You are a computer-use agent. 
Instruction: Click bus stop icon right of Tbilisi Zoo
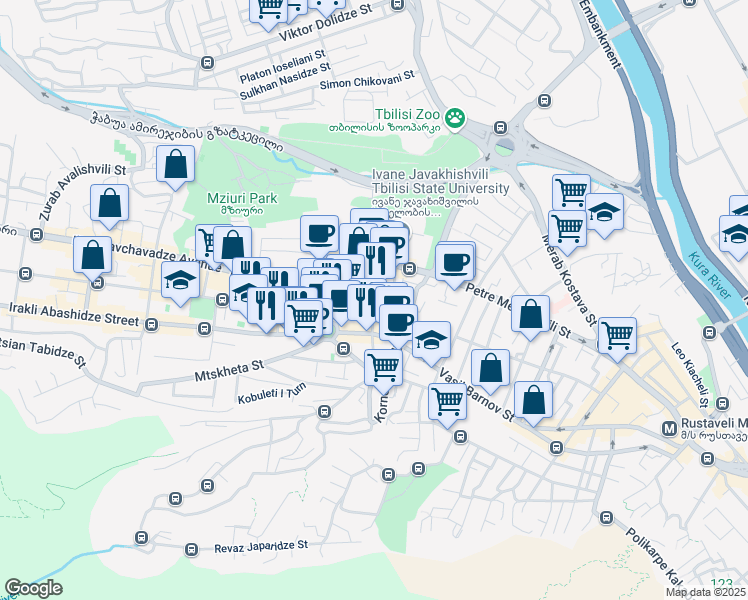500,127
